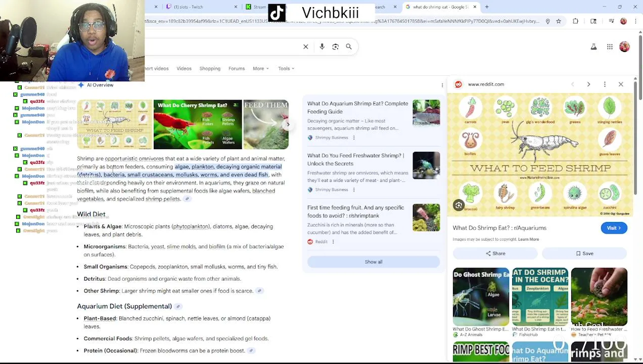Expand the More search filters dropdown

[261, 69]
